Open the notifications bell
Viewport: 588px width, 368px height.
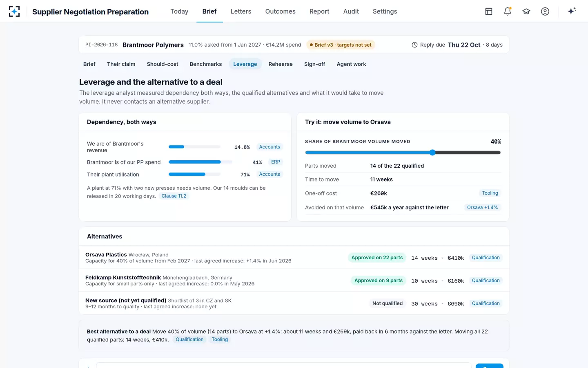pyautogui.click(x=508, y=11)
